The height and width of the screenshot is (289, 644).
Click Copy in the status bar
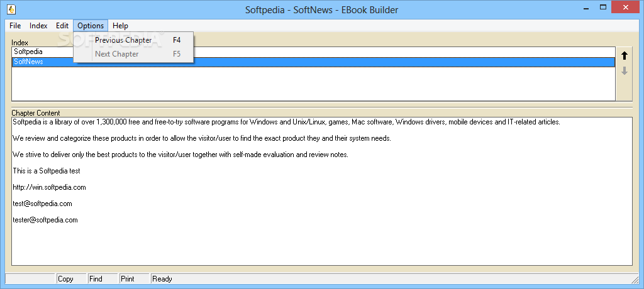(x=71, y=279)
